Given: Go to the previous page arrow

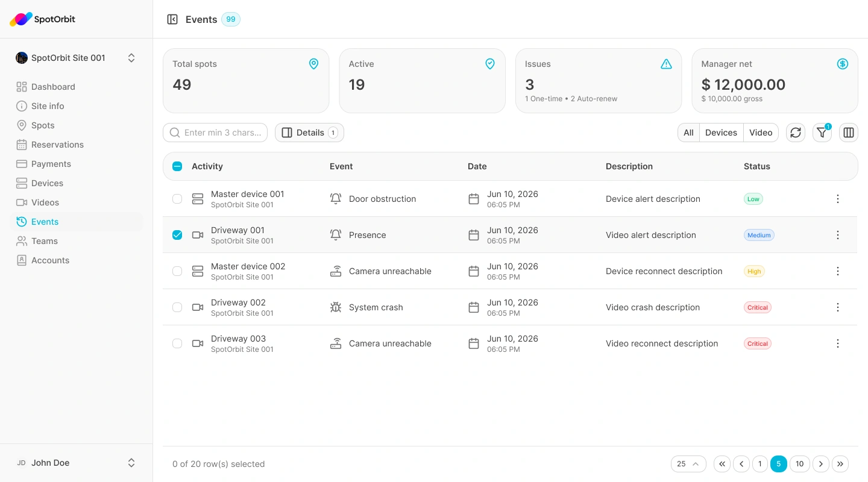Looking at the screenshot, I should tap(741, 464).
